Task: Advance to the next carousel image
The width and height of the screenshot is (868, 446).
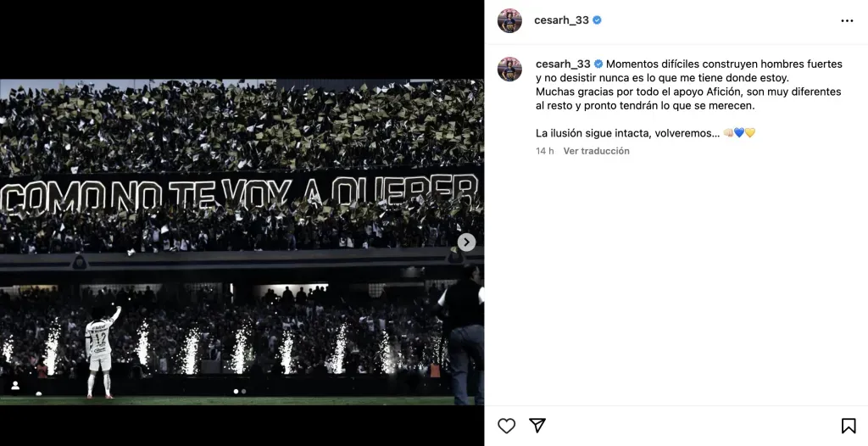Action: click(466, 243)
